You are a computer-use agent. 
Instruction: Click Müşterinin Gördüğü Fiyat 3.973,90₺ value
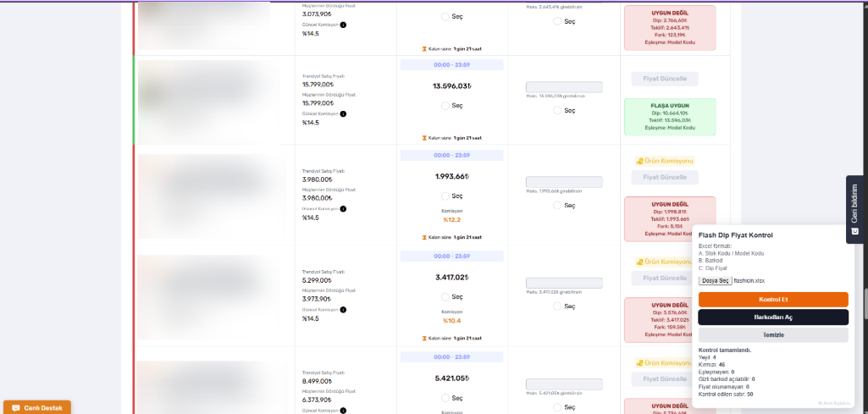[x=318, y=299]
